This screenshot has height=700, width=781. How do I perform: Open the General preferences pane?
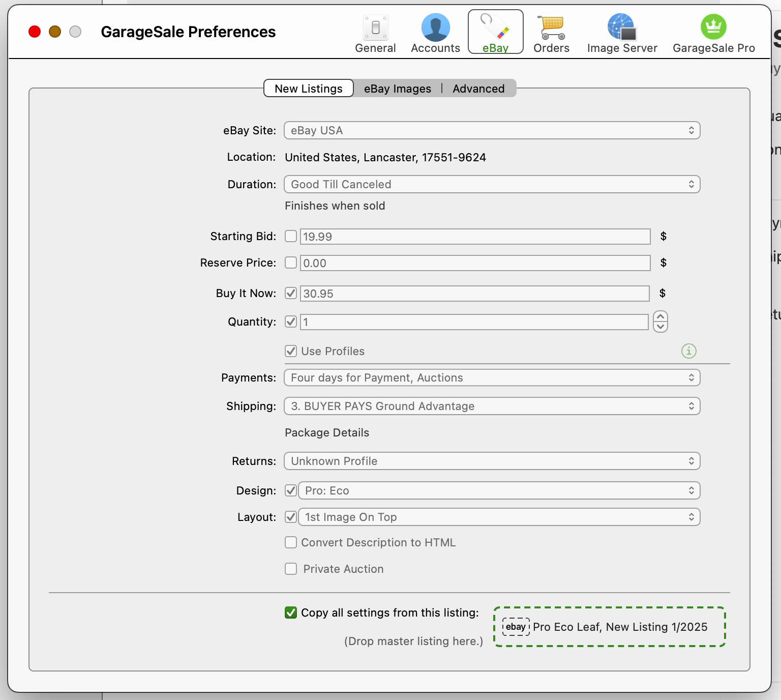tap(375, 34)
